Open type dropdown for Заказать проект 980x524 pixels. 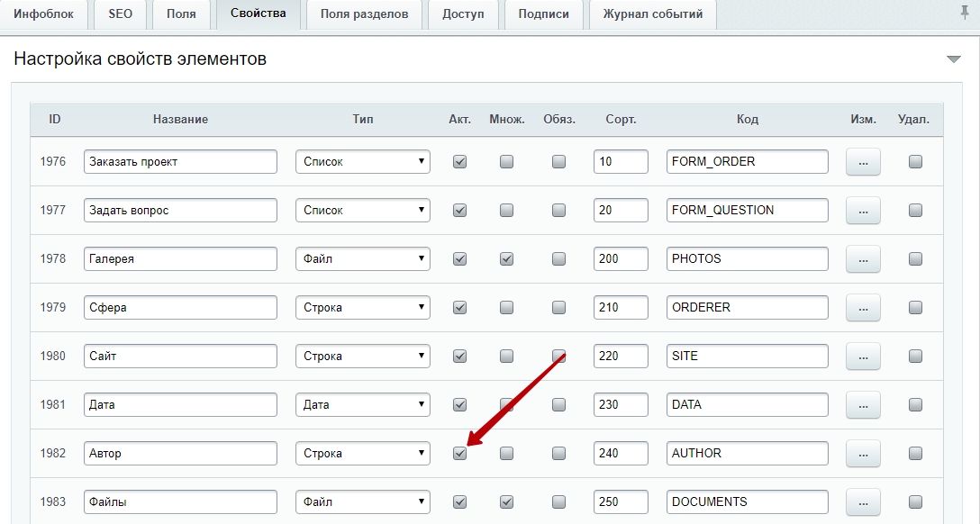click(362, 162)
